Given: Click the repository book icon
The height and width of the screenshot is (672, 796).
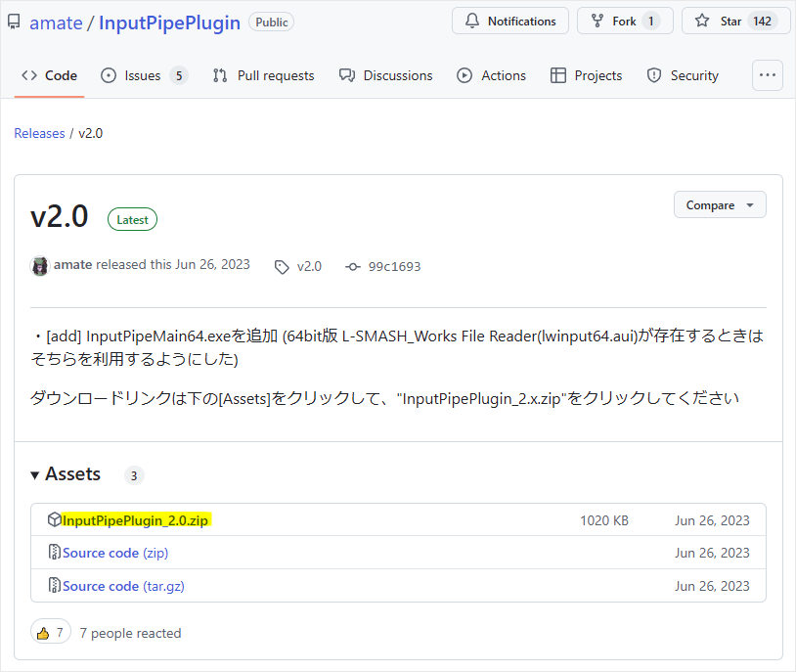Looking at the screenshot, I should point(14,22).
